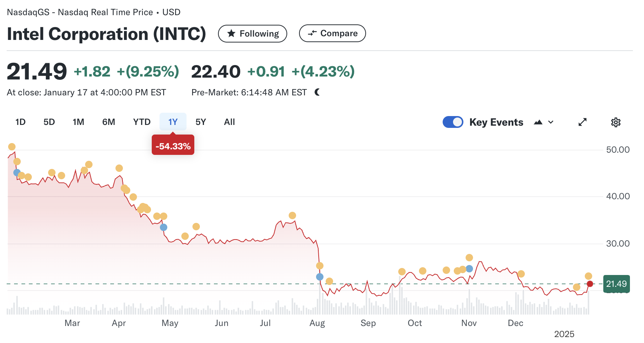Image resolution: width=644 pixels, height=343 pixels.
Task: Click the 30.00 price axis label
Action: pos(618,244)
